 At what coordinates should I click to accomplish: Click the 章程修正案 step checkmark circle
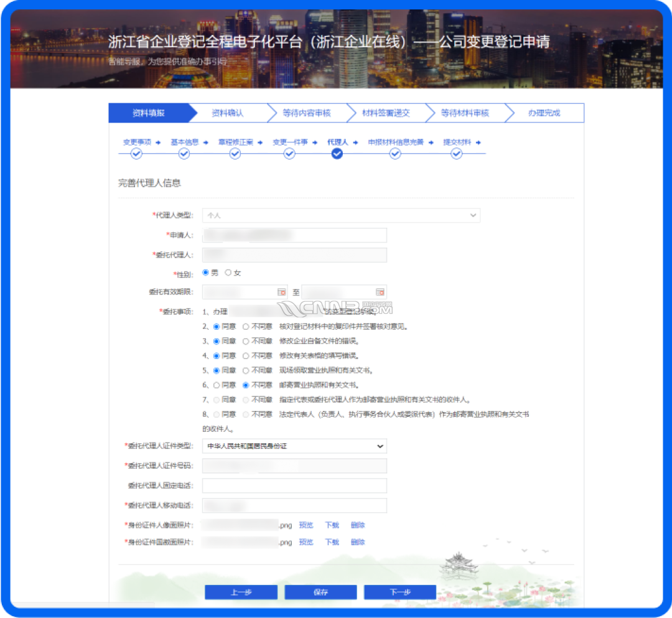click(x=235, y=154)
